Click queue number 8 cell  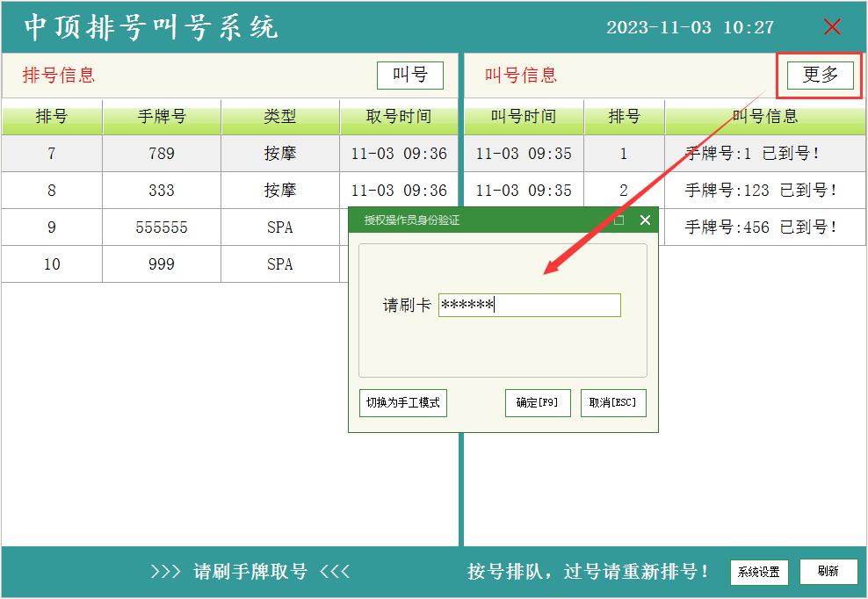[x=52, y=191]
